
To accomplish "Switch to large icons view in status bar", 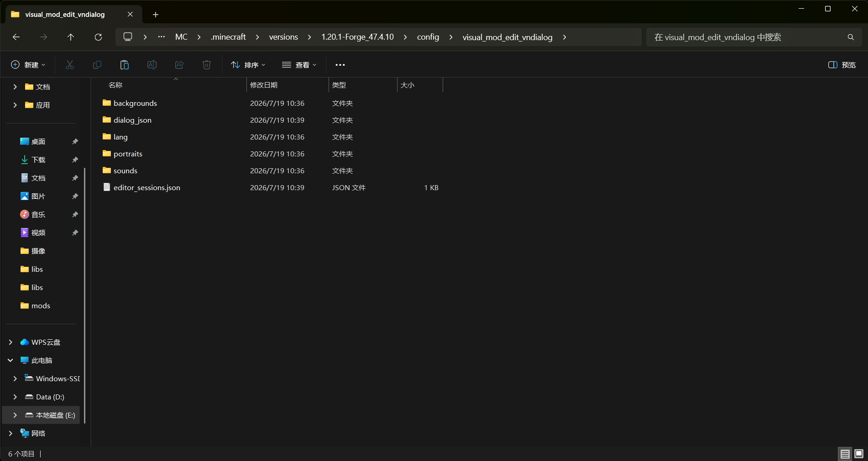I will click(859, 454).
